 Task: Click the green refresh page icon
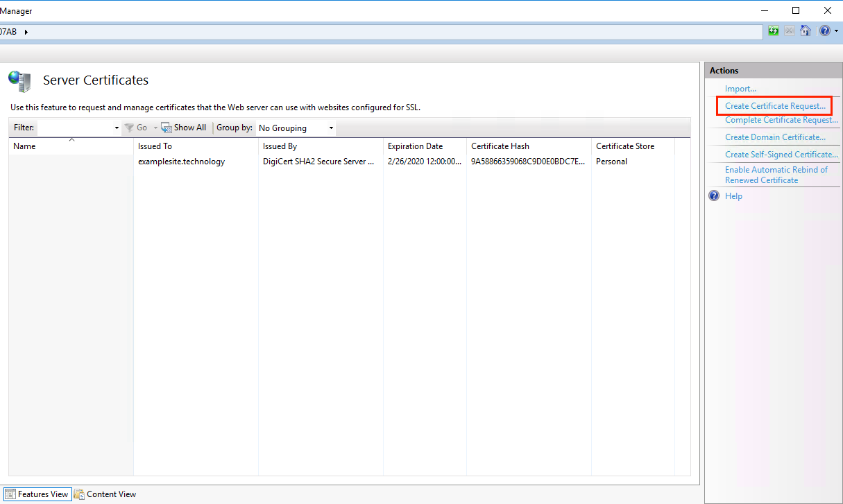coord(774,31)
